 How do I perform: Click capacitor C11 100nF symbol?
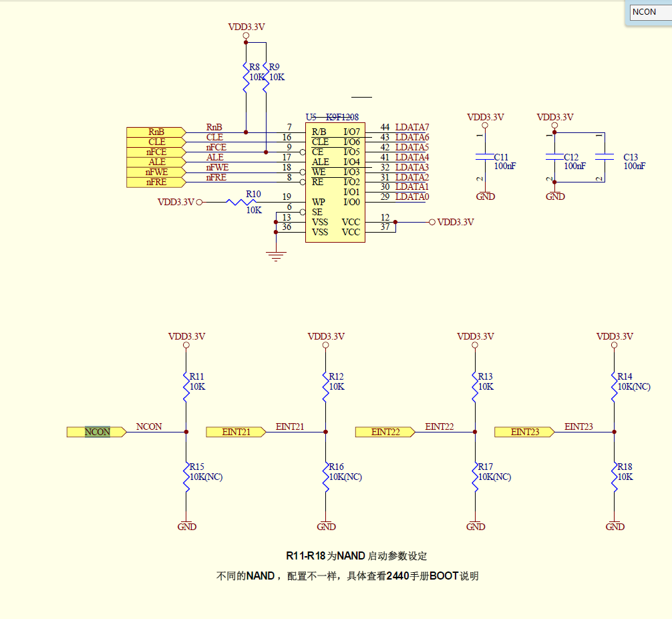[486, 158]
